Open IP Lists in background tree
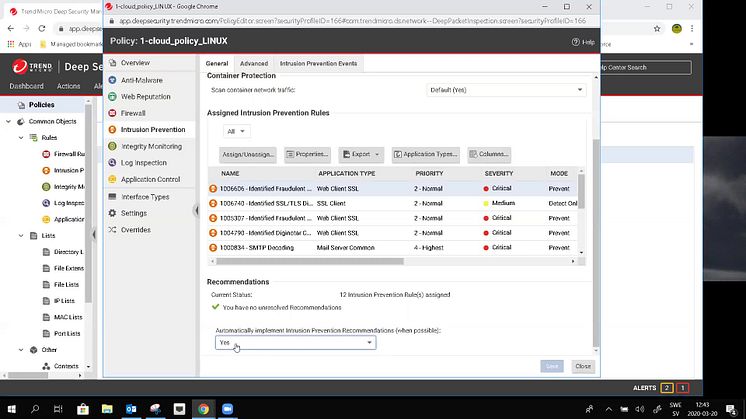Viewport: 746px width, 419px height. pyautogui.click(x=59, y=301)
